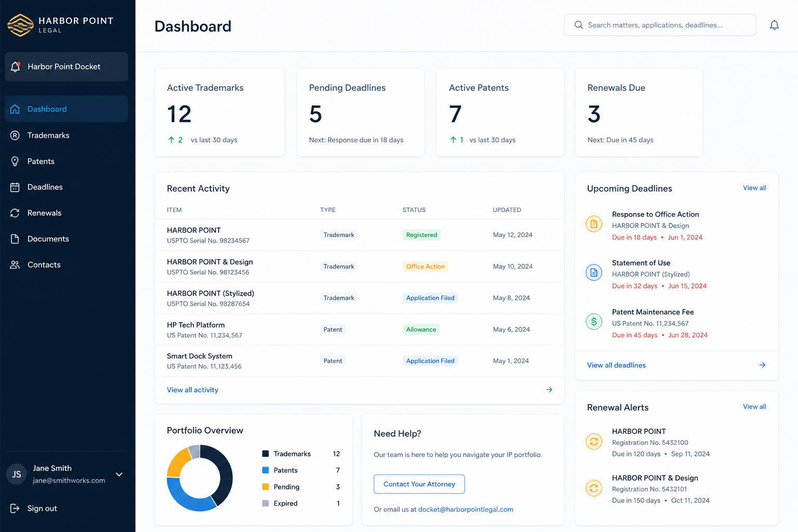Click Active Patents up-arrow trend icon

454,140
